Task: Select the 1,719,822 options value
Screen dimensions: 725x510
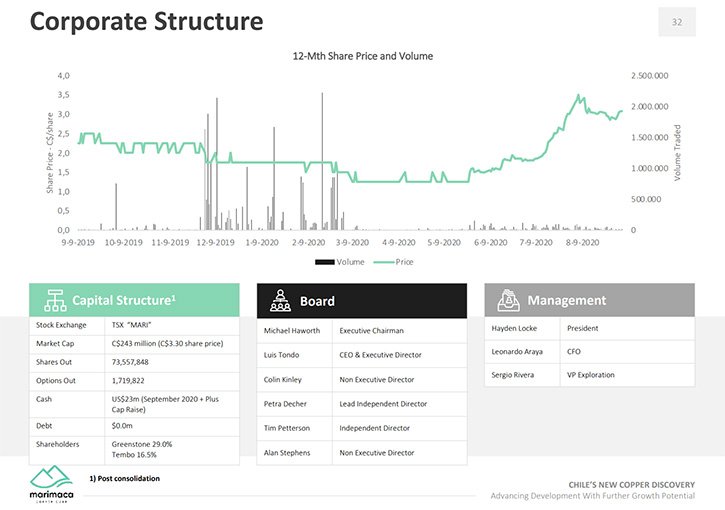Action: 128,381
